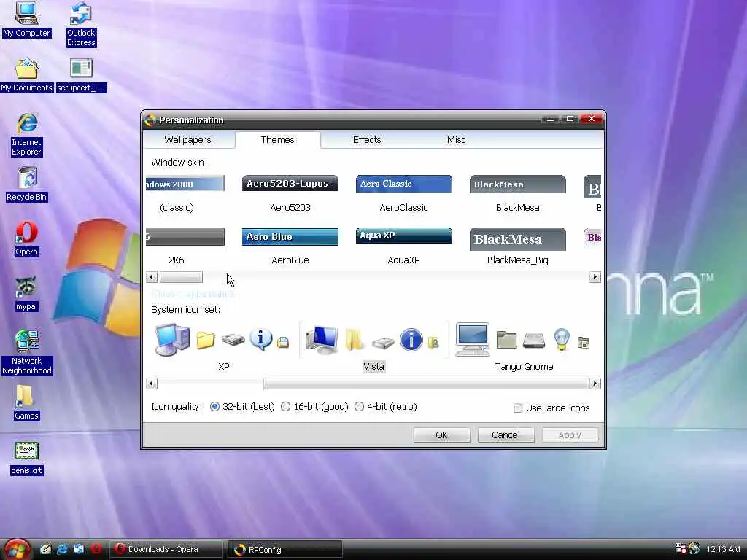The image size is (747, 560).
Task: Click the Cancel button
Action: (x=506, y=435)
